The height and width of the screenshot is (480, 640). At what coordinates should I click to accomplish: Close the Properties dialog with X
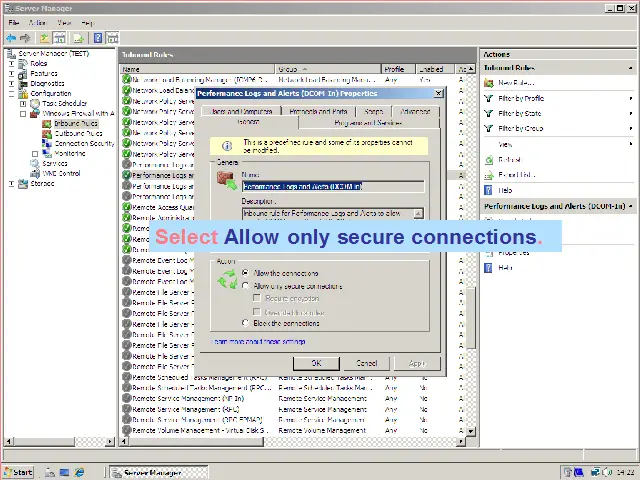coord(438,93)
